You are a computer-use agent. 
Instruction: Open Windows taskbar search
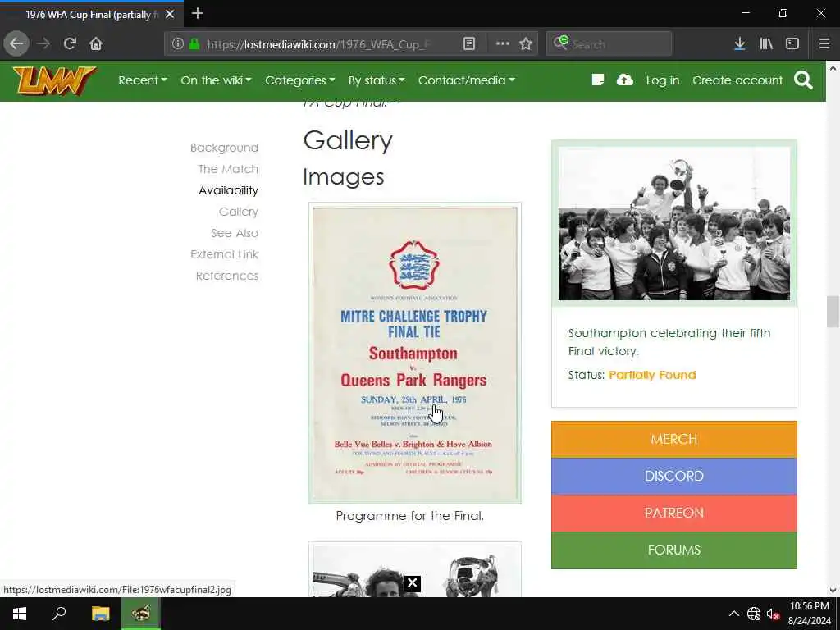(59, 614)
